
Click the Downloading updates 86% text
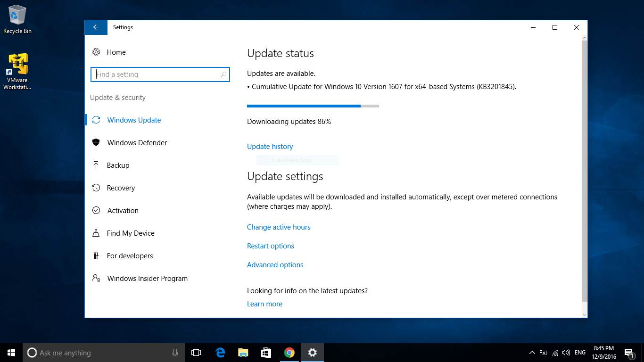(289, 122)
